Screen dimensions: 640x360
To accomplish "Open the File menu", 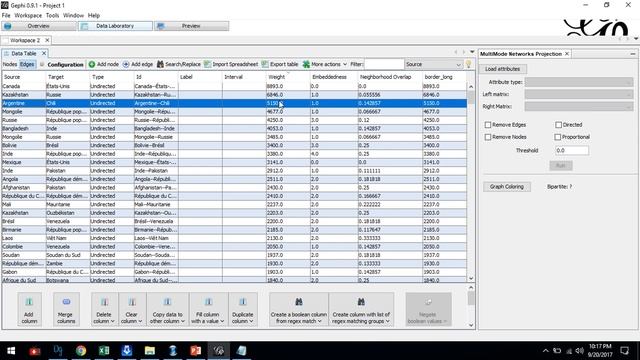I will pyautogui.click(x=6, y=16).
